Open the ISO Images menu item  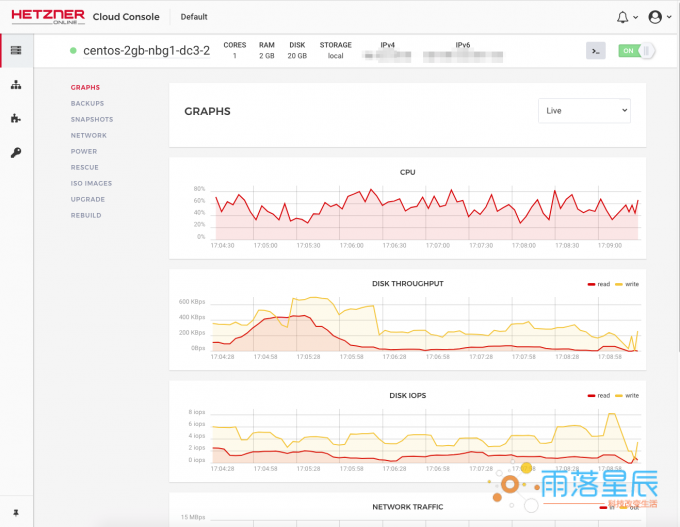[92, 183]
